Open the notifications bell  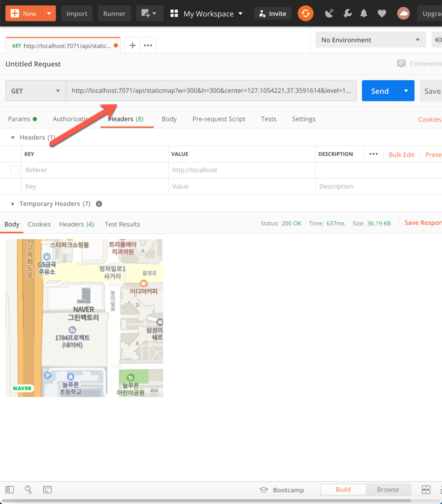click(x=364, y=14)
